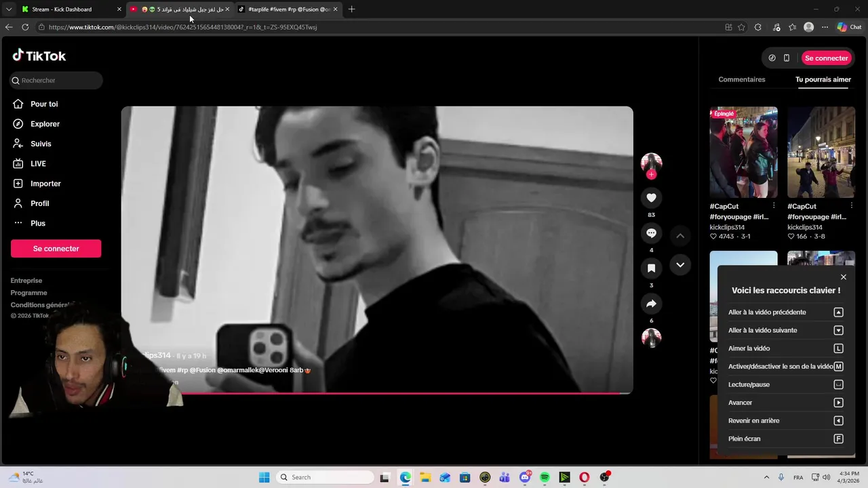Open options for the 166-likes #CapCut video
Viewport: 868px width, 488px height.
[x=851, y=206]
